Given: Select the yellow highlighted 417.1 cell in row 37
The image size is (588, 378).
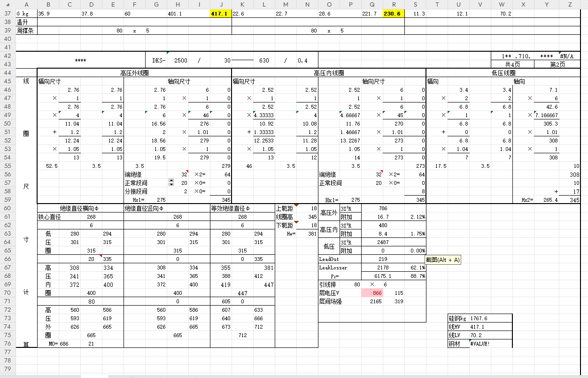Looking at the screenshot, I should click(x=220, y=14).
